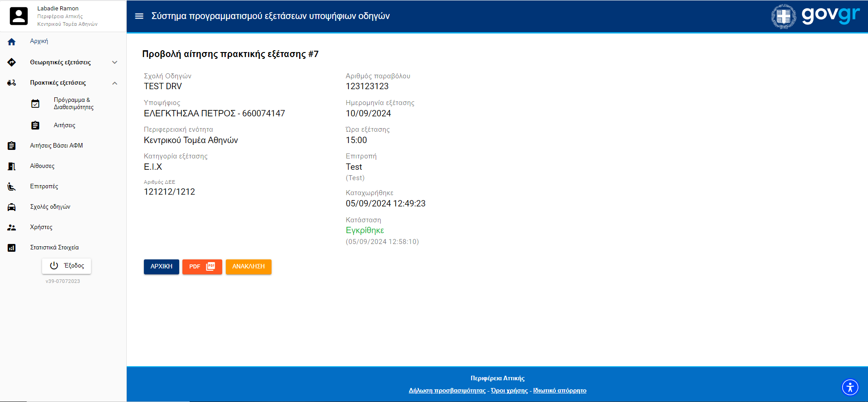The height and width of the screenshot is (402, 868).
Task: Click the car icon beside Σχολές οδηγών
Action: click(12, 207)
